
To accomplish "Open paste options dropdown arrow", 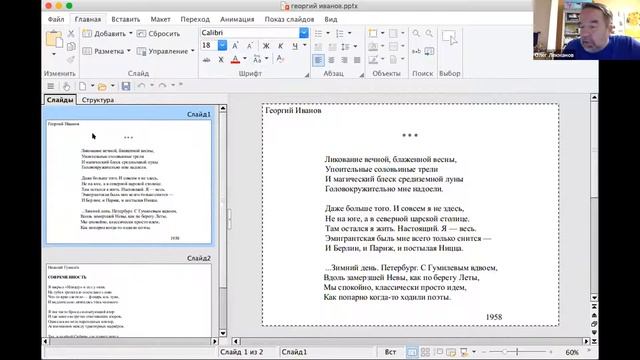I will (x=53, y=54).
